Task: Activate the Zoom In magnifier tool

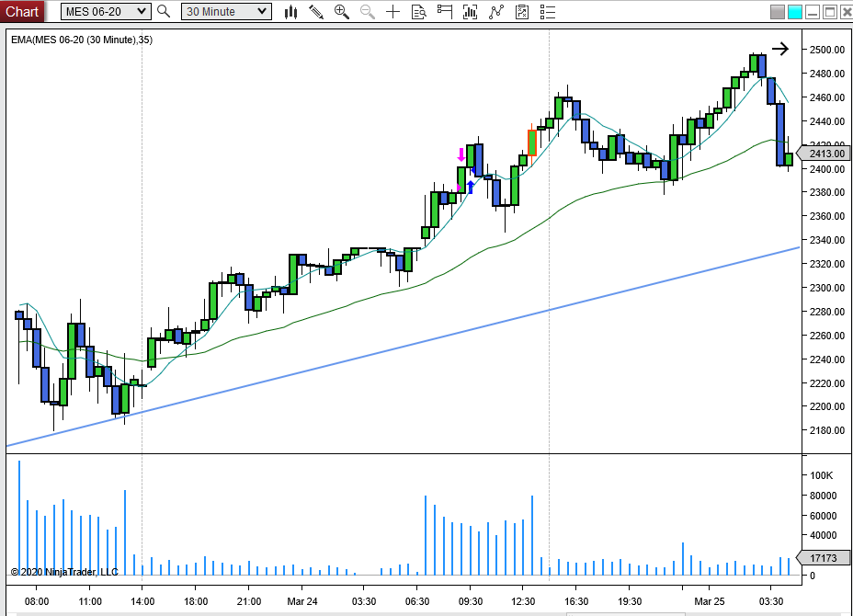Action: pos(342,12)
